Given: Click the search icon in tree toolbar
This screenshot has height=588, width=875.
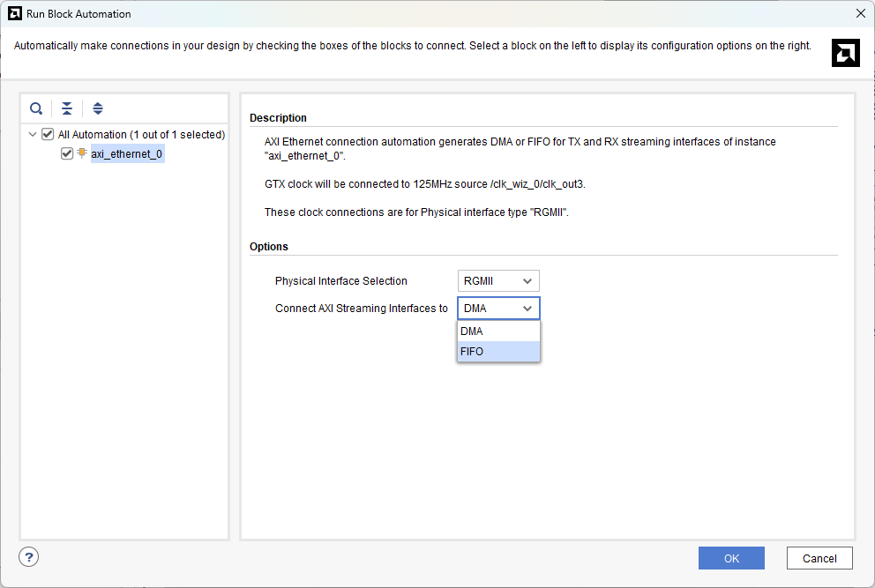Looking at the screenshot, I should [x=36, y=108].
